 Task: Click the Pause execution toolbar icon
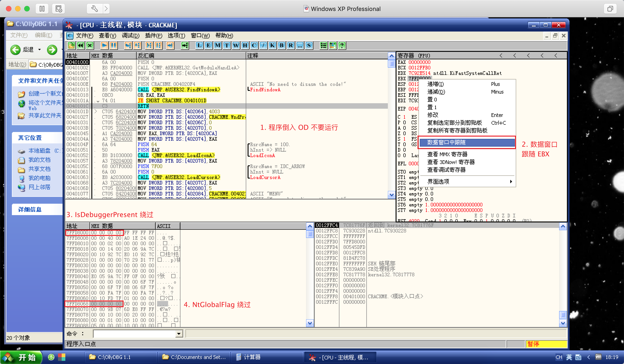(x=114, y=45)
